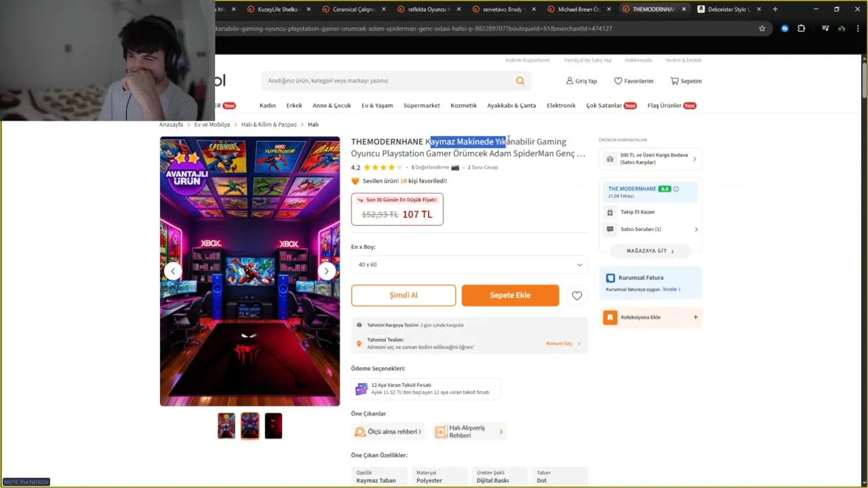Switch to Dekorister Stylo tab
This screenshot has height=488, width=868.
click(x=728, y=9)
